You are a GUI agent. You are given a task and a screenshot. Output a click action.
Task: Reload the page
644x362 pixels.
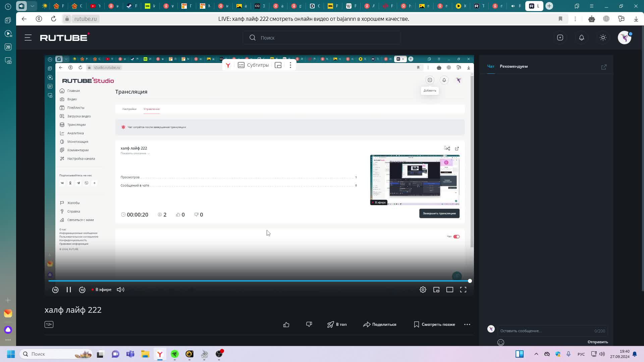[54, 19]
